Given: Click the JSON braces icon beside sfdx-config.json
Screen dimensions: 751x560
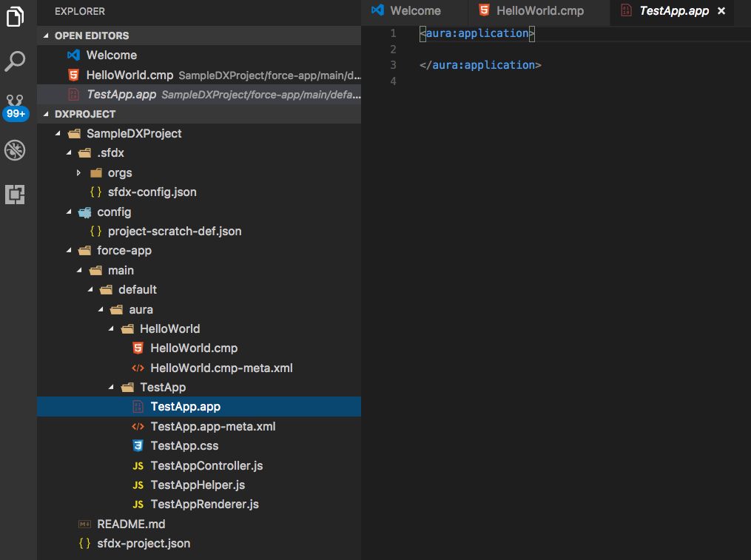Looking at the screenshot, I should point(95,192).
